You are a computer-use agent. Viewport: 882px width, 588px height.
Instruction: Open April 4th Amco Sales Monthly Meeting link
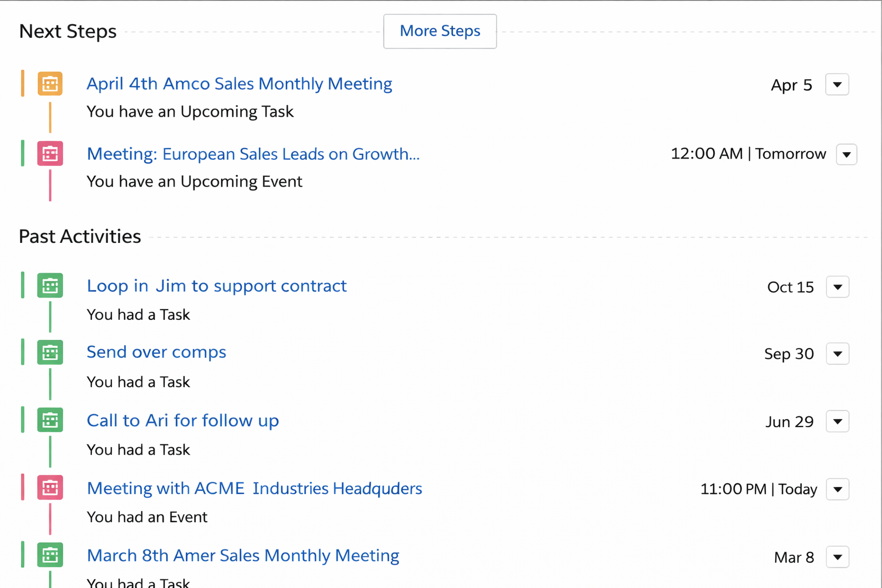239,84
